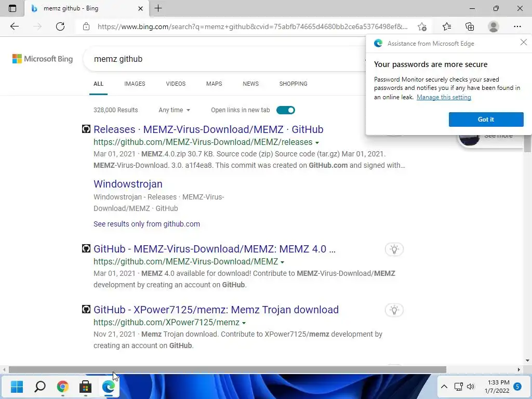Open a new browser tab
The width and height of the screenshot is (532, 399).
pos(158,8)
